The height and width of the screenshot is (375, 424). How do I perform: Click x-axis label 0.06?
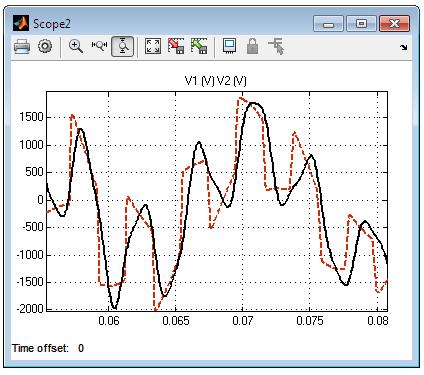coord(109,321)
